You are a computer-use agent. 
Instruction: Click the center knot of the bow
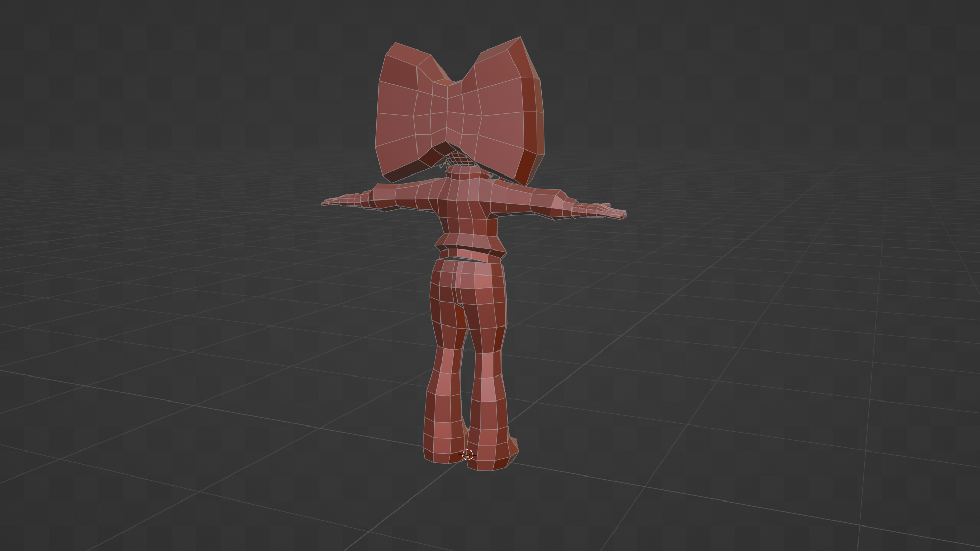click(448, 112)
